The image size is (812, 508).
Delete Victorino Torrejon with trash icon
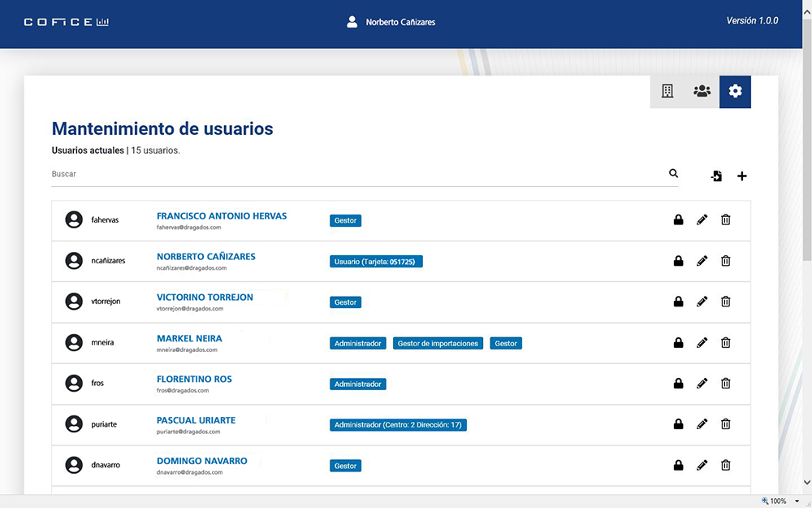726,302
